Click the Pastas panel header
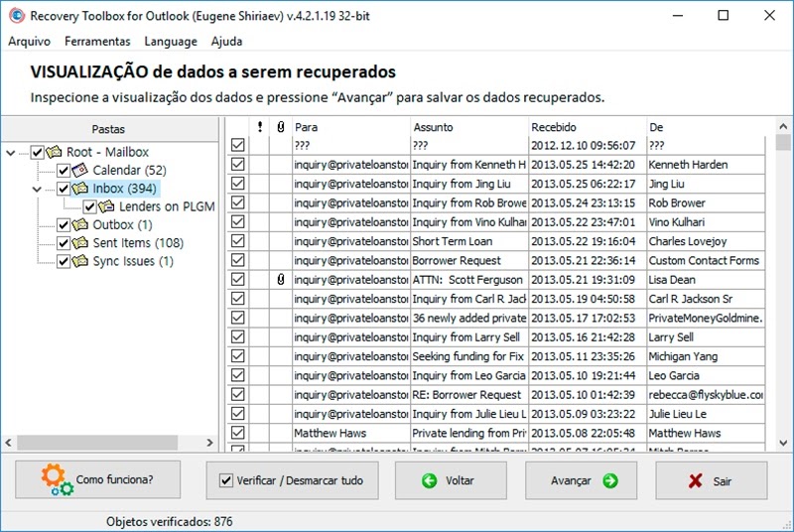Viewport: 794px width, 532px height. tap(109, 130)
